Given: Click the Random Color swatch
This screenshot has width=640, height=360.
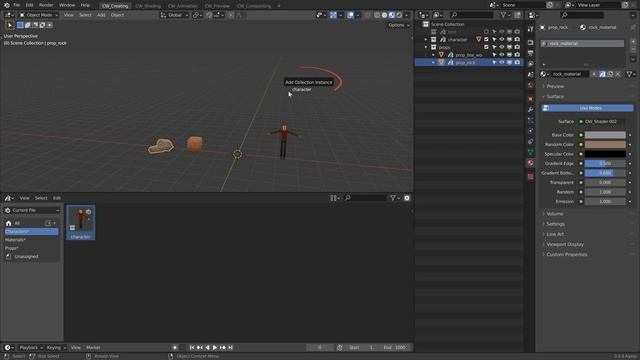Looking at the screenshot, I should coord(605,144).
